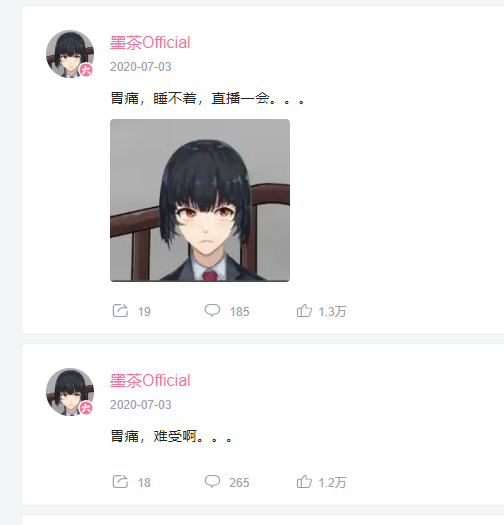The height and width of the screenshot is (525, 504).
Task: Click first post's 2020-07-03 date
Action: (x=141, y=67)
